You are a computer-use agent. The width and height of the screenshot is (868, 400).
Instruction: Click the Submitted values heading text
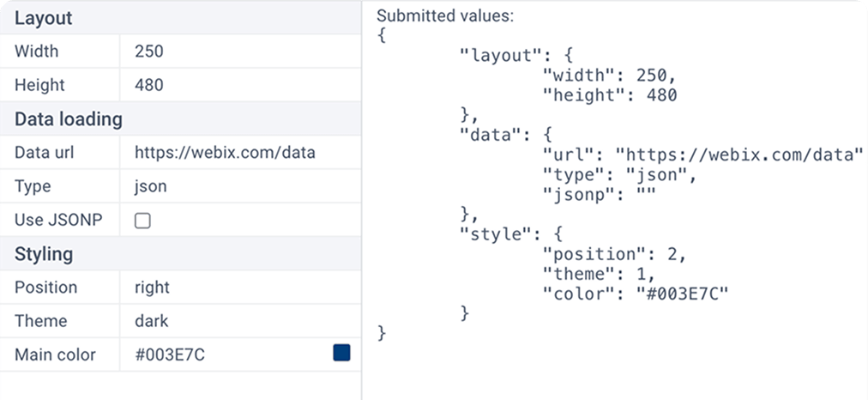point(445,16)
